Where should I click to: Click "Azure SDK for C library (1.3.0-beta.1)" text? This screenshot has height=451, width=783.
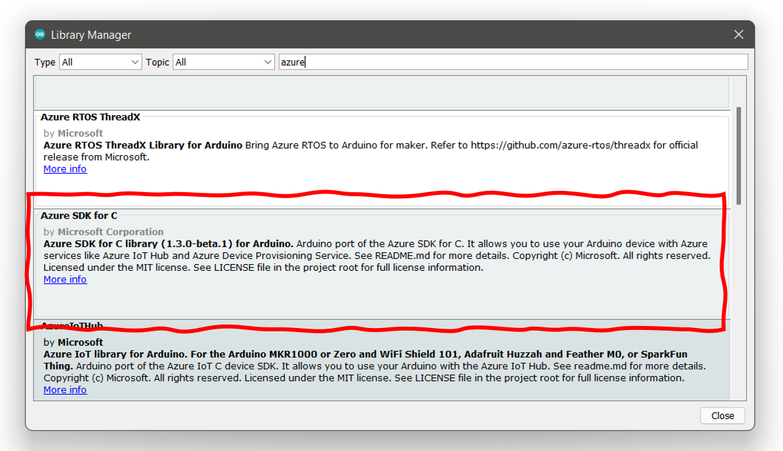(138, 244)
